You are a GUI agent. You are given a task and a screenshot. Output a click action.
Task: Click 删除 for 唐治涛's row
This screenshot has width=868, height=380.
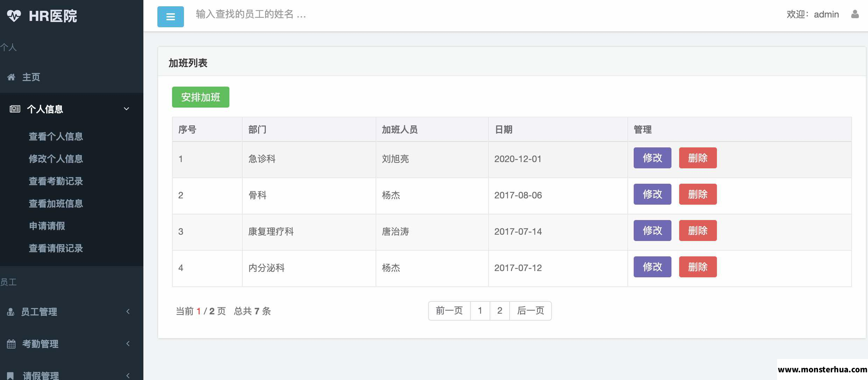tap(698, 231)
